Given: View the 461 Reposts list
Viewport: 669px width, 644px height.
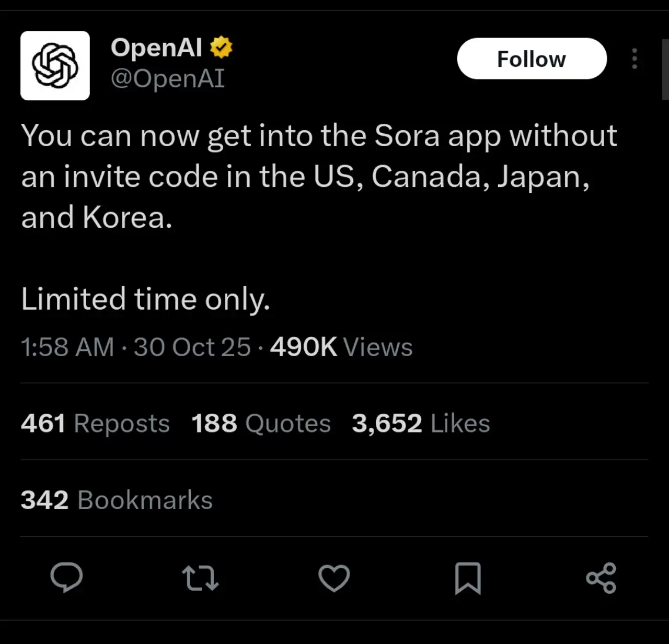Looking at the screenshot, I should point(95,423).
